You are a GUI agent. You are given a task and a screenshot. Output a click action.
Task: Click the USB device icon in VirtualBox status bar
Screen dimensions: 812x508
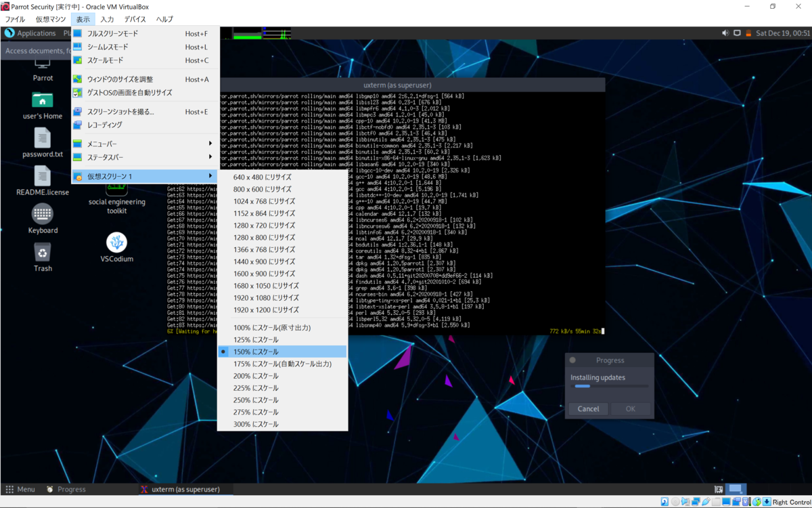pyautogui.click(x=706, y=502)
